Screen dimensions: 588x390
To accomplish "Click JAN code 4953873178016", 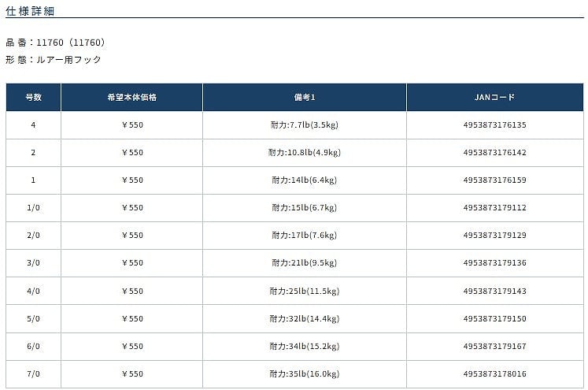I will tap(495, 373).
